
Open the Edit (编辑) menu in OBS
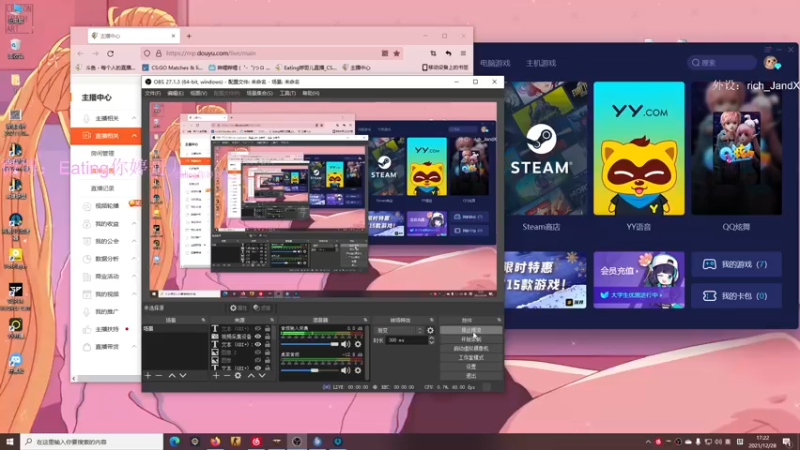point(175,93)
